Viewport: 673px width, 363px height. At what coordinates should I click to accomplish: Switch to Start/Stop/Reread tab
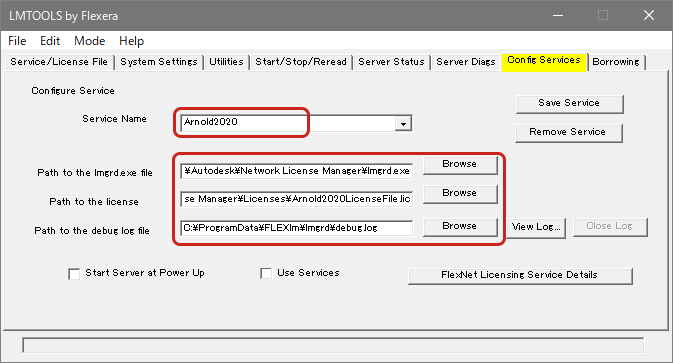[x=301, y=62]
